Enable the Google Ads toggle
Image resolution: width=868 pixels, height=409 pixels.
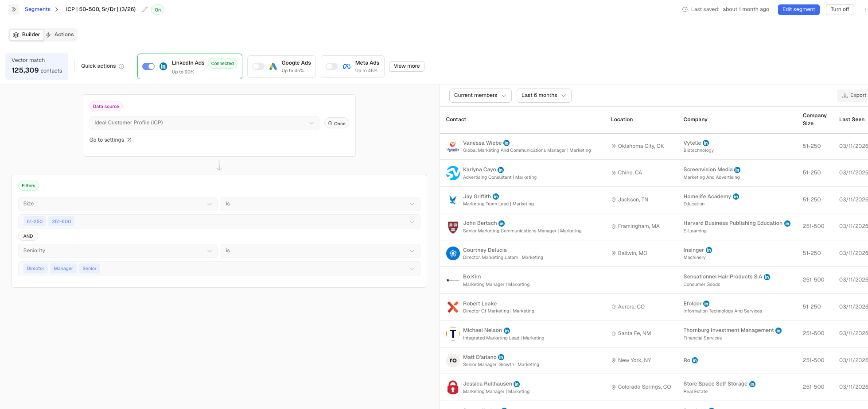tap(258, 66)
